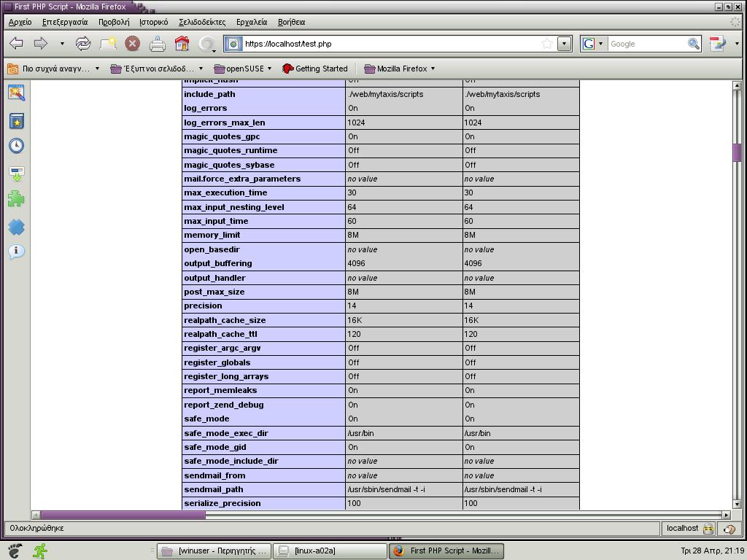Open the back/forward history dropdown arrow
Viewport: 747px width, 560px height.
tap(62, 44)
